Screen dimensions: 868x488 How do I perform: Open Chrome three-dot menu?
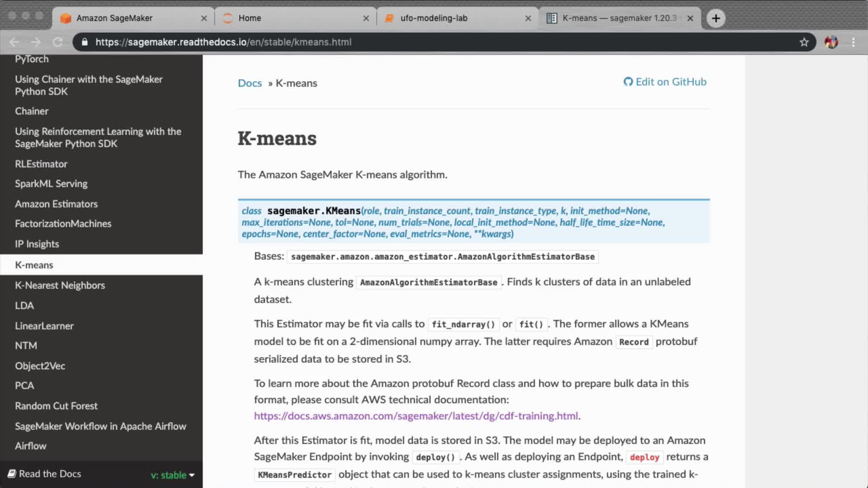click(853, 42)
